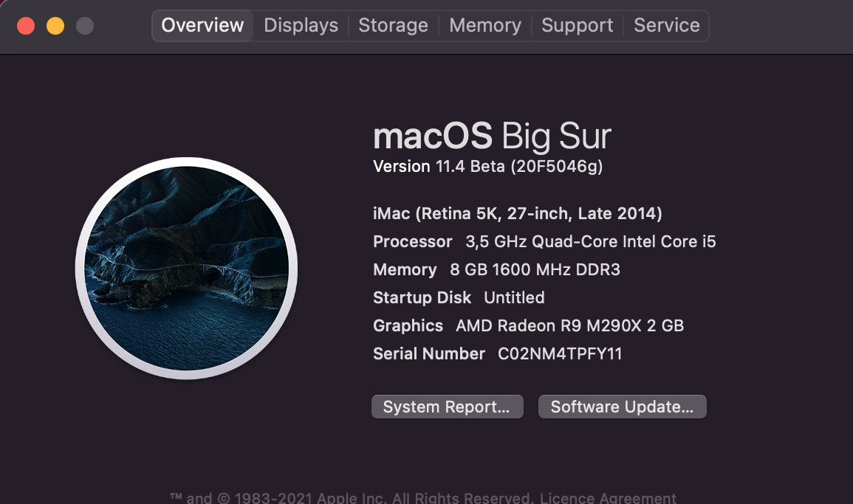This screenshot has width=853, height=504.
Task: Open the Service tab
Action: click(x=666, y=26)
